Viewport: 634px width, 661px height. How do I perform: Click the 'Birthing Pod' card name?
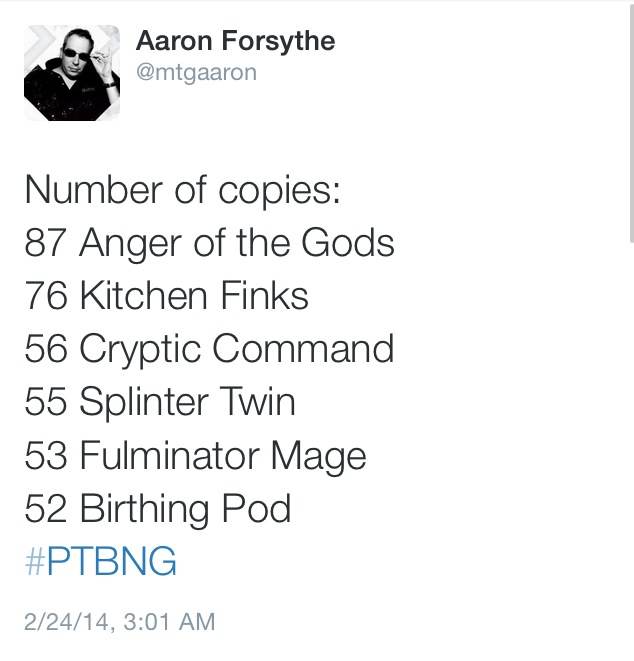click(x=185, y=509)
